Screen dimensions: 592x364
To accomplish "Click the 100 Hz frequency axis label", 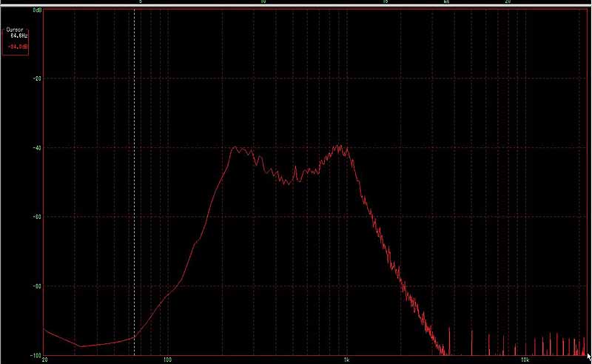I will (167, 360).
